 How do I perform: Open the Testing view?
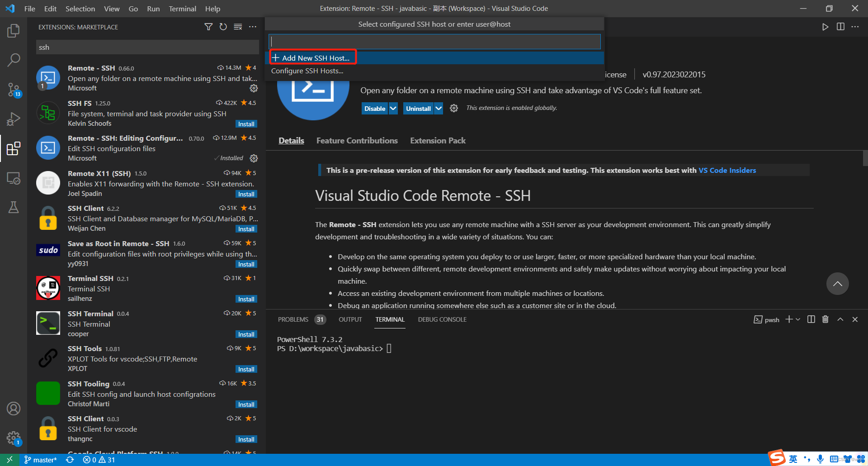click(14, 207)
